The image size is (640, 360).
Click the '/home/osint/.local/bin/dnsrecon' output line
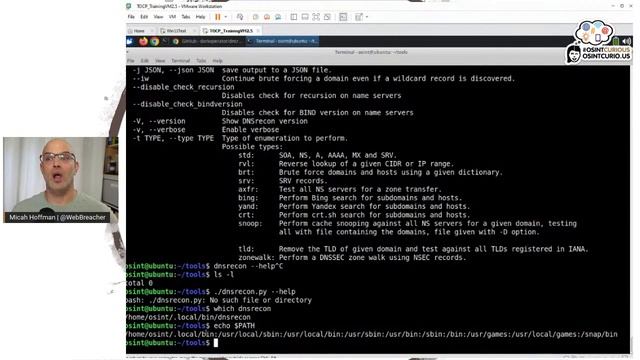pos(189,317)
